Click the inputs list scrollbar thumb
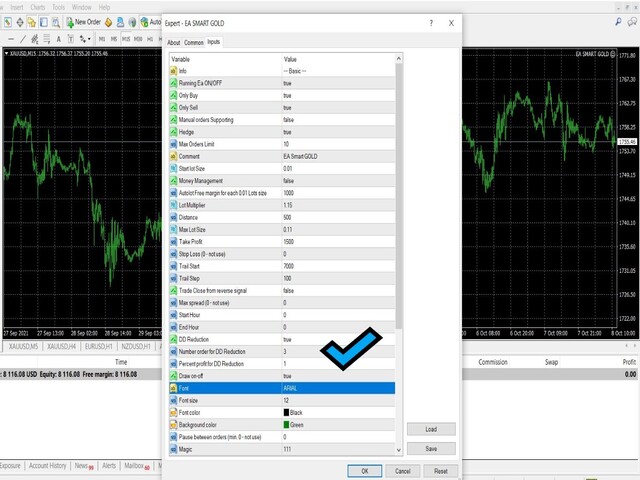Image resolution: width=640 pixels, height=480 pixels. click(x=399, y=196)
